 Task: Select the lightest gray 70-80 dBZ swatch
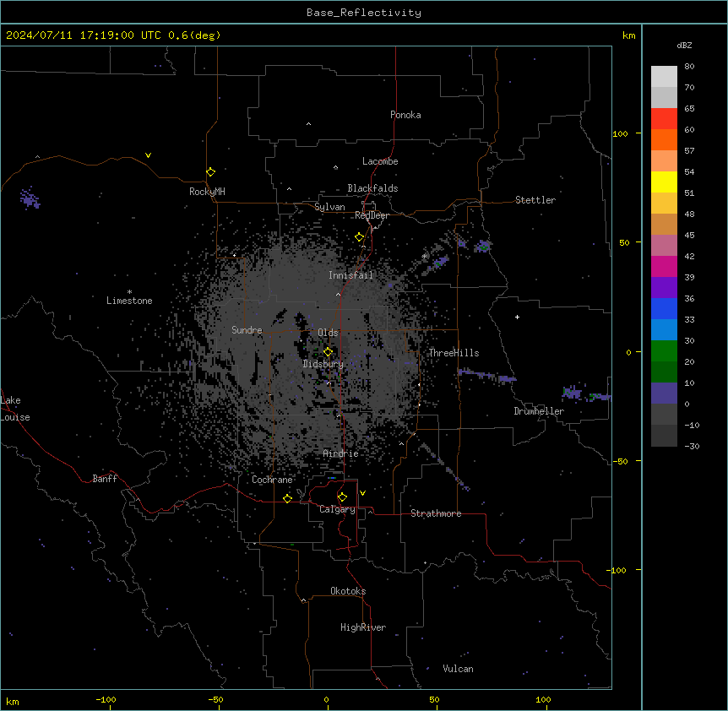[x=664, y=77]
